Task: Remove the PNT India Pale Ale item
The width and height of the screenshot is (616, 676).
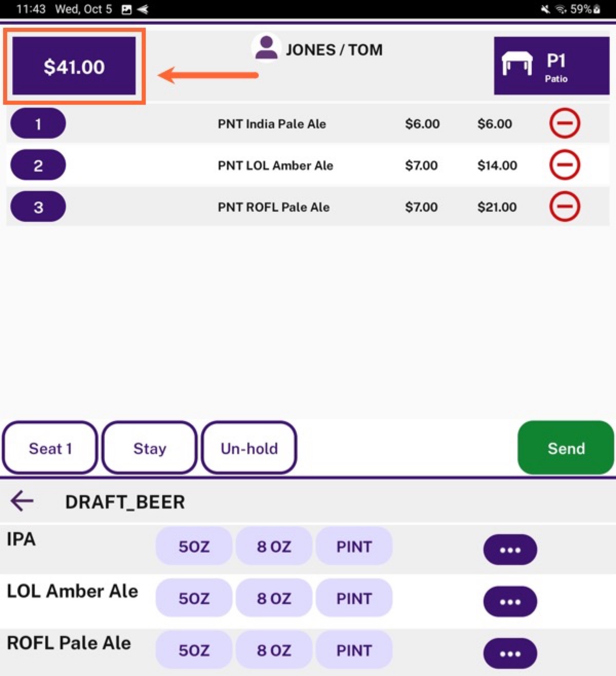Action: (565, 124)
